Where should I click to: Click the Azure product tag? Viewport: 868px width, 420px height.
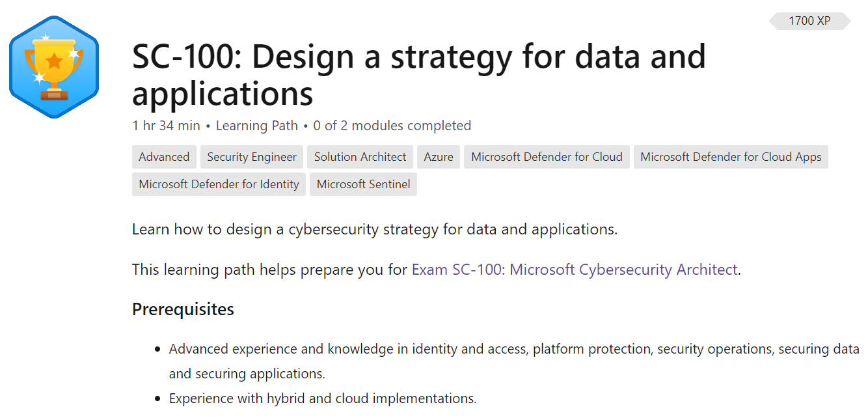(439, 157)
